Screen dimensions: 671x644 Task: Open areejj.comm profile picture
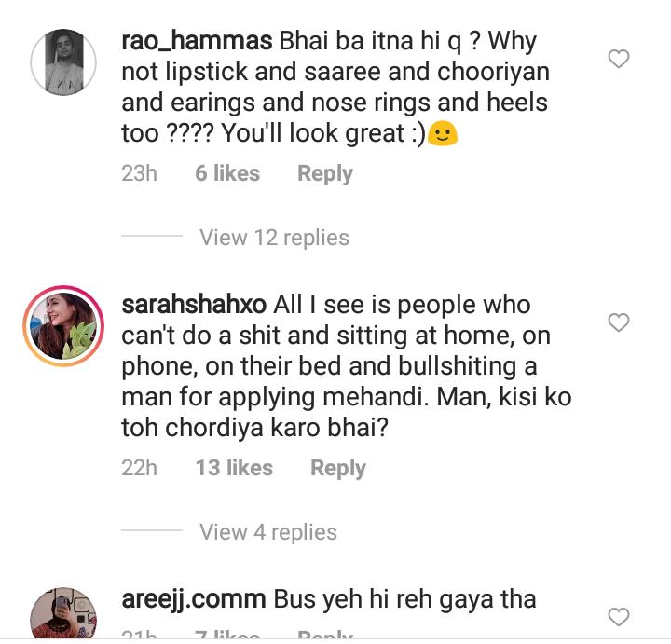click(x=63, y=615)
